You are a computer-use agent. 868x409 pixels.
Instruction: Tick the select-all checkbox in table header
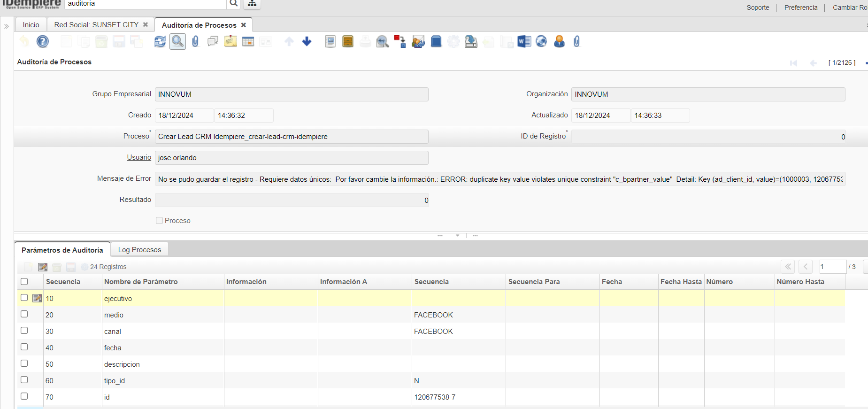(24, 282)
